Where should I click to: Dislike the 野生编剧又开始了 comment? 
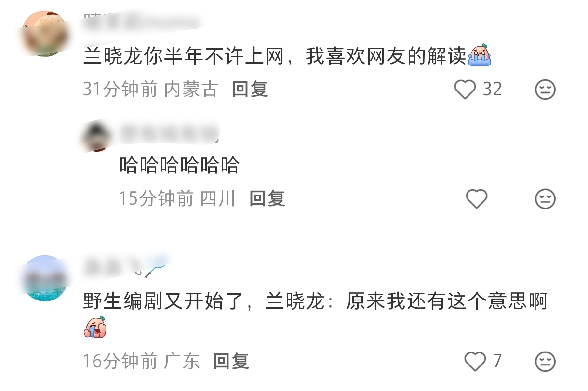coord(546,361)
